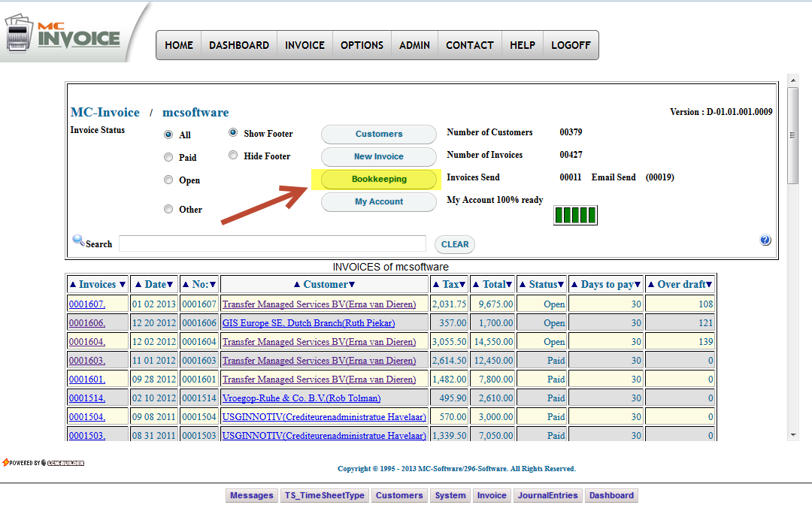Sort Invoices column descending arrow
The width and height of the screenshot is (812, 505).
pos(123,285)
